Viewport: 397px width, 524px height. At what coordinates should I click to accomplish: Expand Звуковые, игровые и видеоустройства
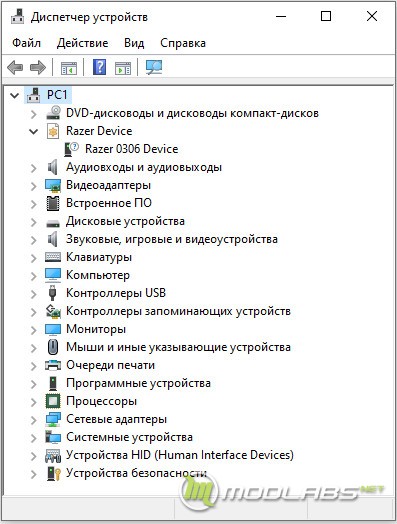tap(33, 240)
